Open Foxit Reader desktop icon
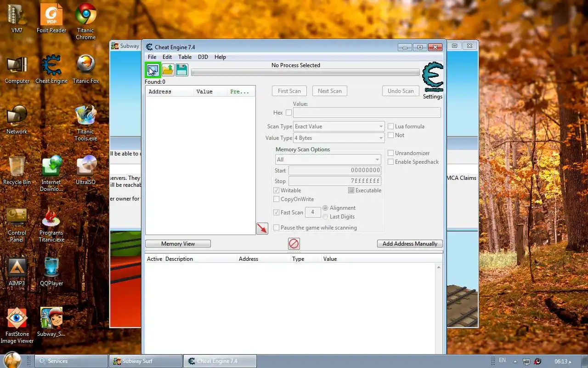588x368 pixels. click(51, 19)
